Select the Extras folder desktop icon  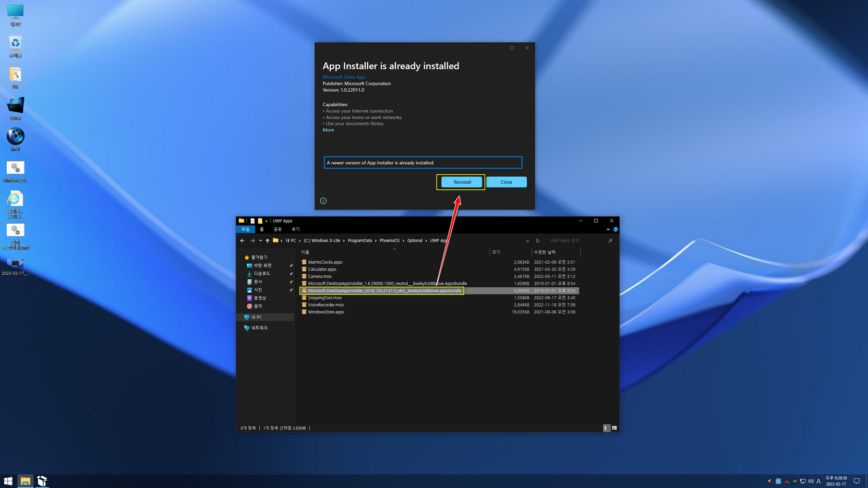15,108
